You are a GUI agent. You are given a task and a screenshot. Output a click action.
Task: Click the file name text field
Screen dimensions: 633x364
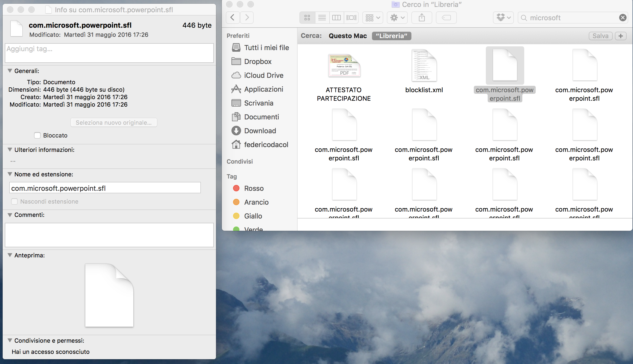click(105, 188)
